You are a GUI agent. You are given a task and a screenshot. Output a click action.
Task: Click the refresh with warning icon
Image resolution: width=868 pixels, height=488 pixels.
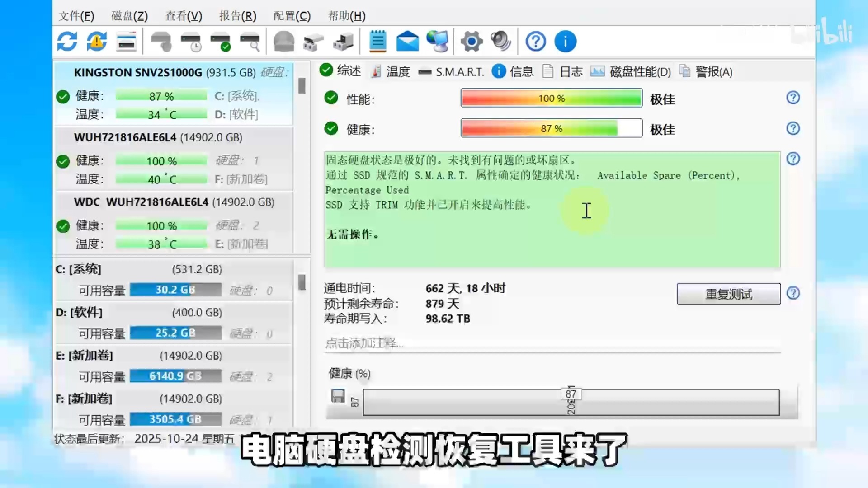tap(97, 42)
